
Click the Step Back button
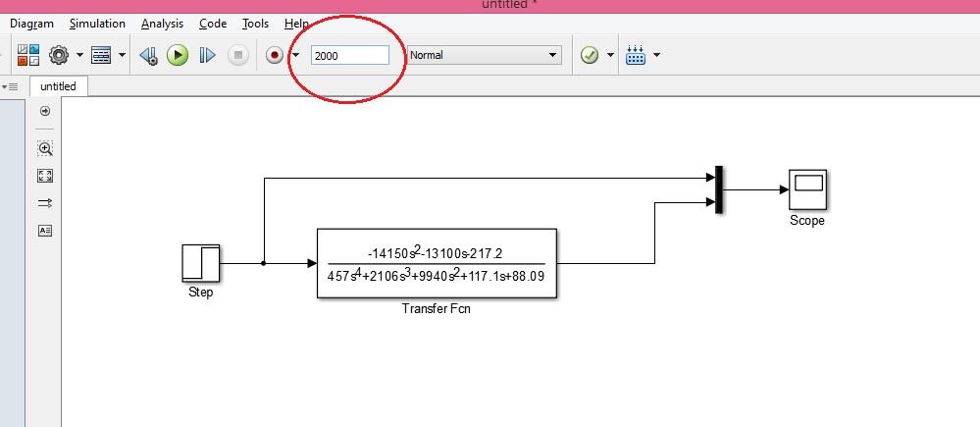[x=149, y=55]
